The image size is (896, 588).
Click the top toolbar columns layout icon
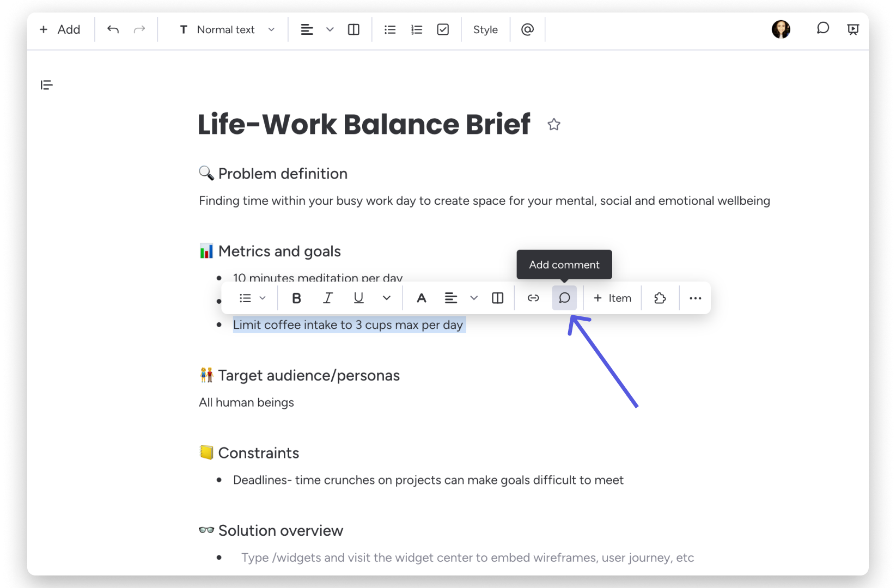(353, 29)
